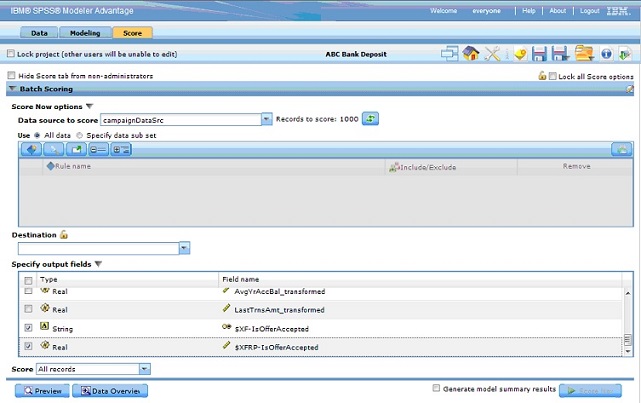641x403 pixels.
Task: Click the padlock icon beside Lock all Score options
Action: [x=542, y=76]
